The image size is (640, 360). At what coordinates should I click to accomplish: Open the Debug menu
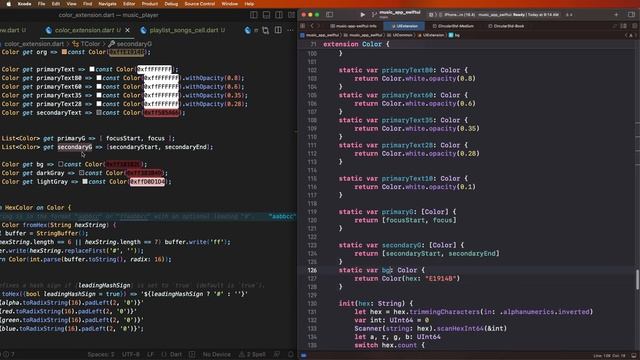pyautogui.click(x=171, y=4)
